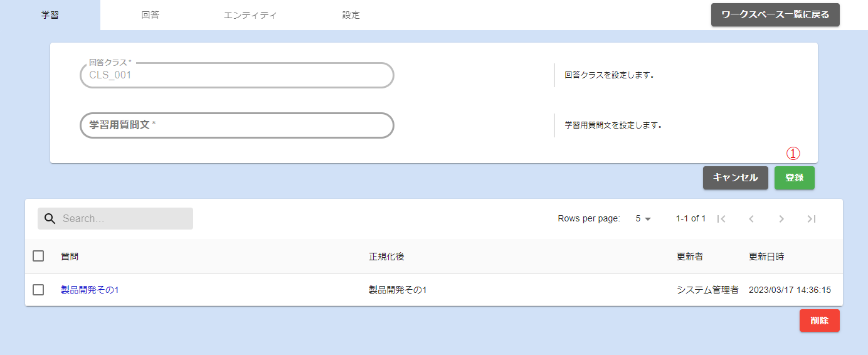868x355 pixels.
Task: Go to next page arrow
Action: [781, 219]
